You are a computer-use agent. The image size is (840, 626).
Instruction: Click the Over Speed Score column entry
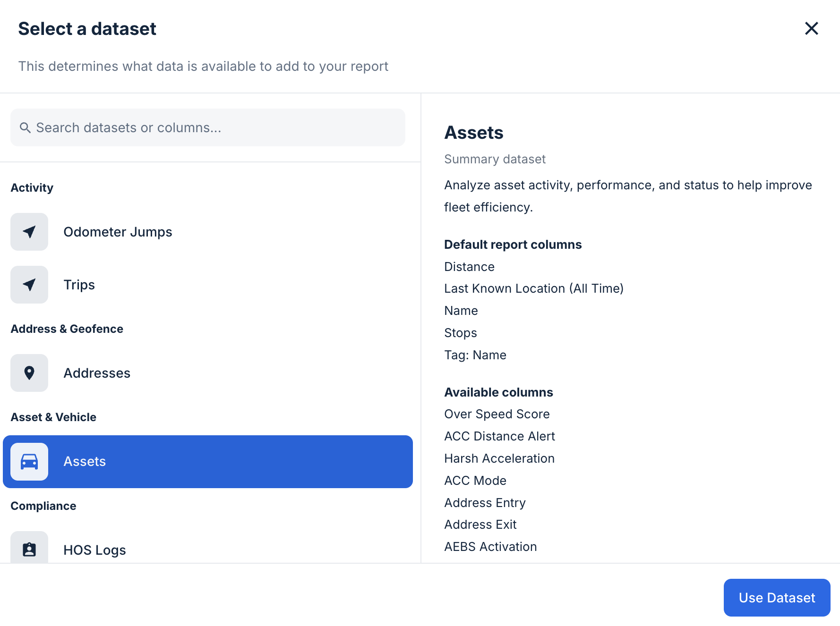click(x=497, y=414)
